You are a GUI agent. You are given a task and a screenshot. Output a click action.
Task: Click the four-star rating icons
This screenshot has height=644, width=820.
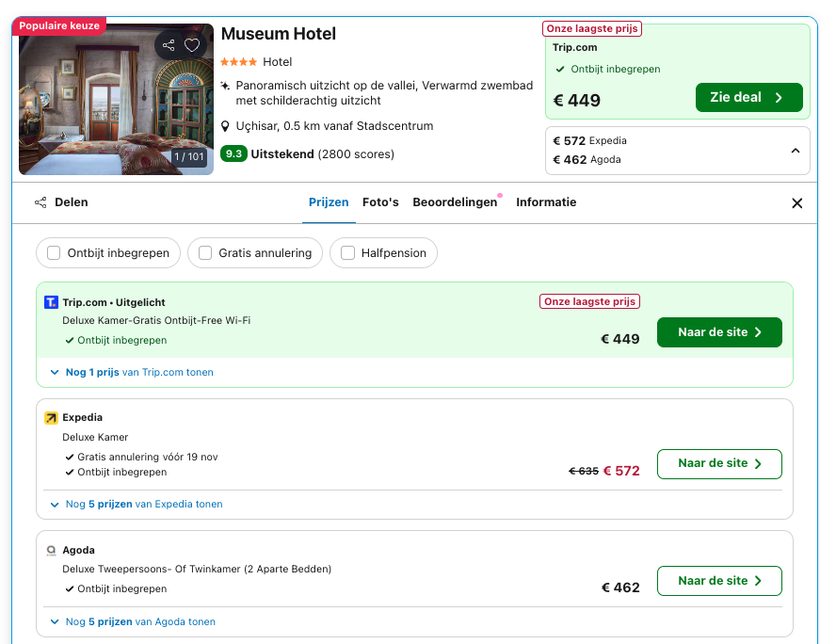(x=236, y=61)
